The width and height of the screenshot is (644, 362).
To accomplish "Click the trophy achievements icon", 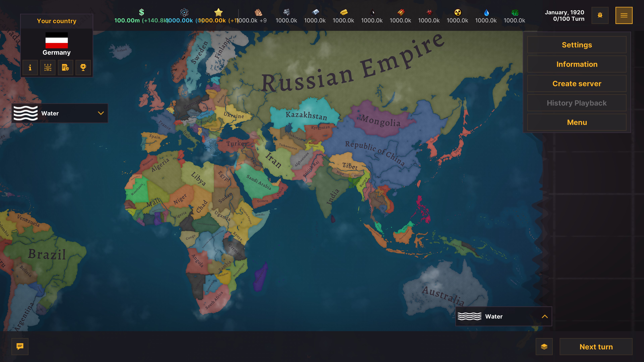I will click(83, 67).
